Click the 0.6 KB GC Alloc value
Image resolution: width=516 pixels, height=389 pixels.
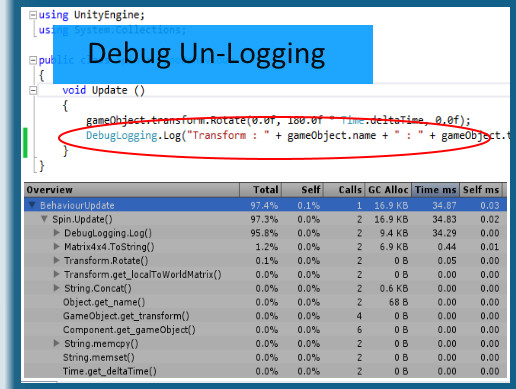pyautogui.click(x=394, y=288)
